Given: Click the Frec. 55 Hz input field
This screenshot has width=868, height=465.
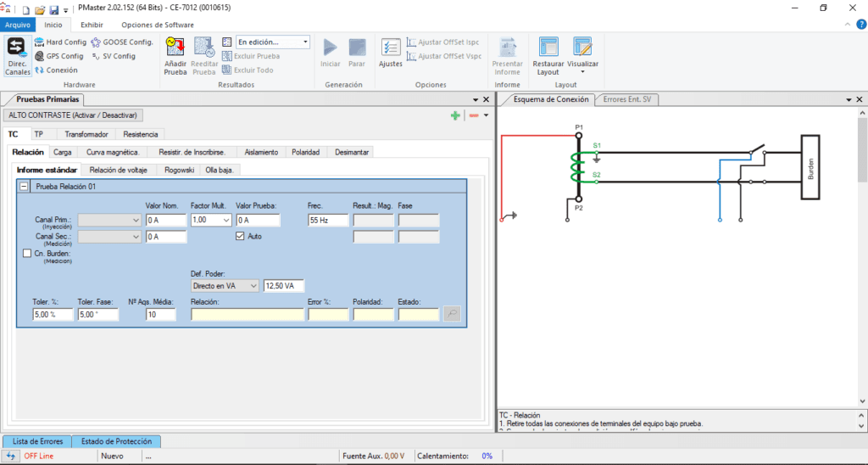Looking at the screenshot, I should [x=328, y=220].
